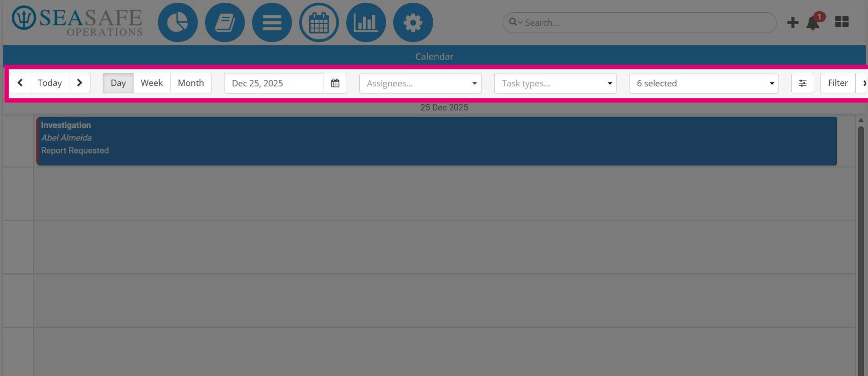Viewport: 868px width, 376px height.
Task: Click the plus add icon
Action: pos(793,23)
